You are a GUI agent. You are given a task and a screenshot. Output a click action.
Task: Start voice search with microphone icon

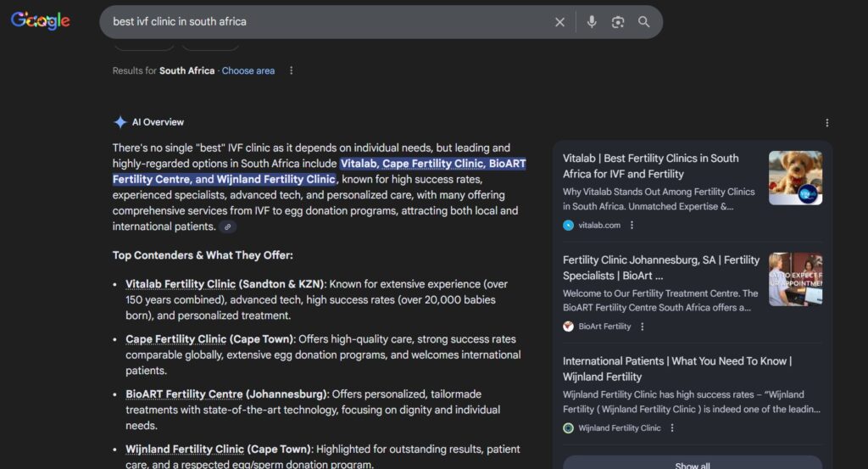(592, 22)
